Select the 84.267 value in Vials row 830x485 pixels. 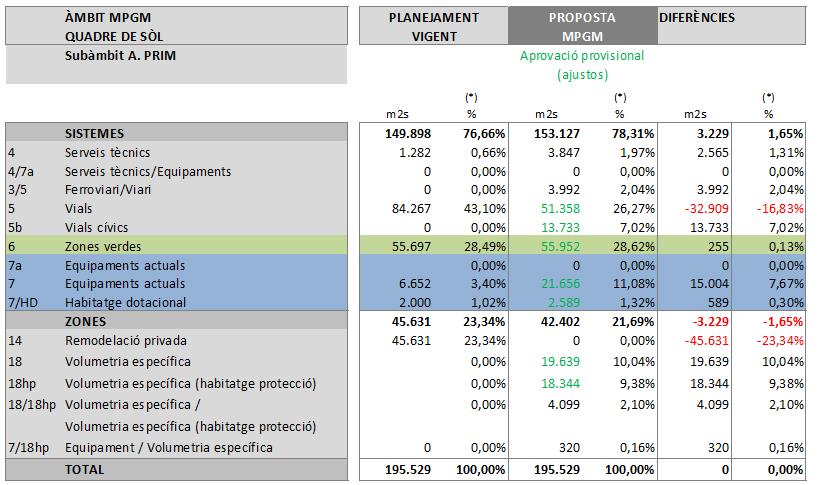click(x=410, y=209)
